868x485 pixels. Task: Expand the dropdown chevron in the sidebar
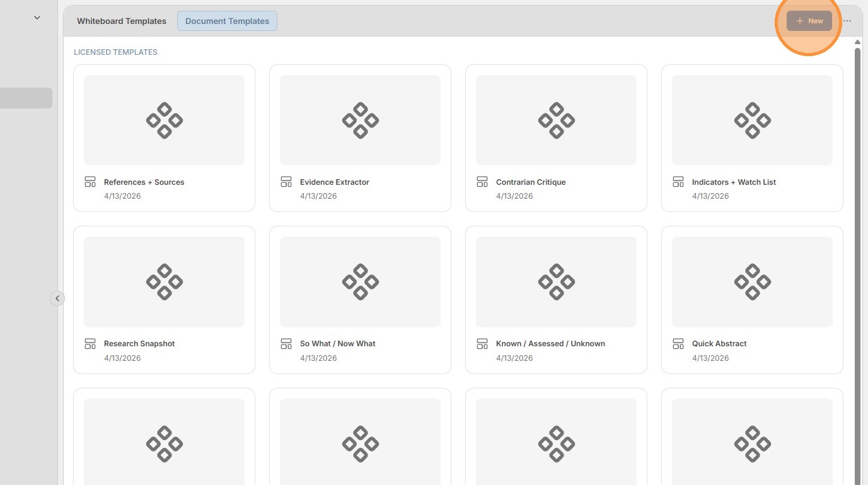(x=37, y=18)
